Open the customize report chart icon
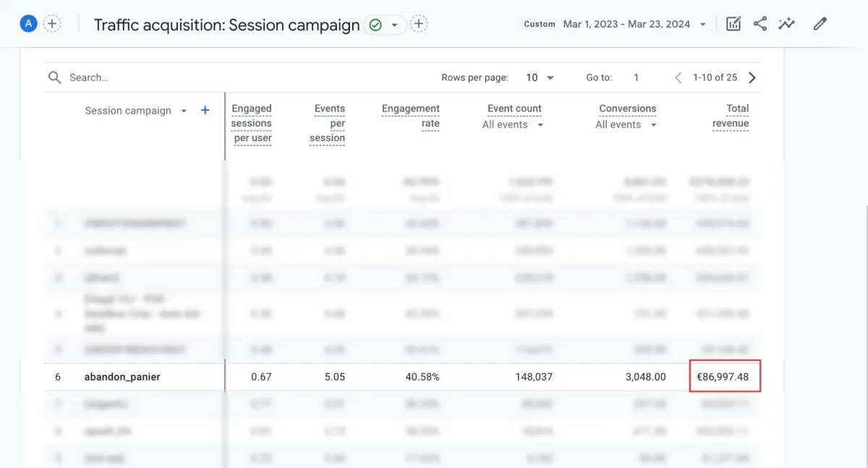The image size is (868, 468). pyautogui.click(x=733, y=24)
